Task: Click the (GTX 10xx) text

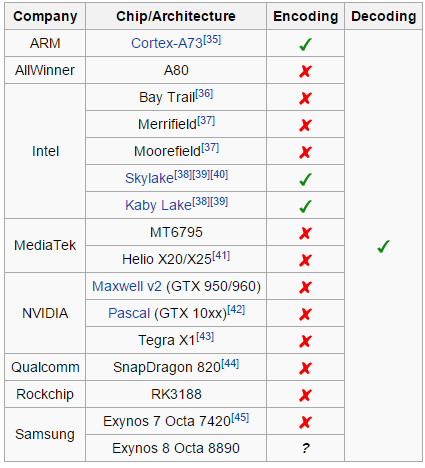Action: [x=190, y=313]
